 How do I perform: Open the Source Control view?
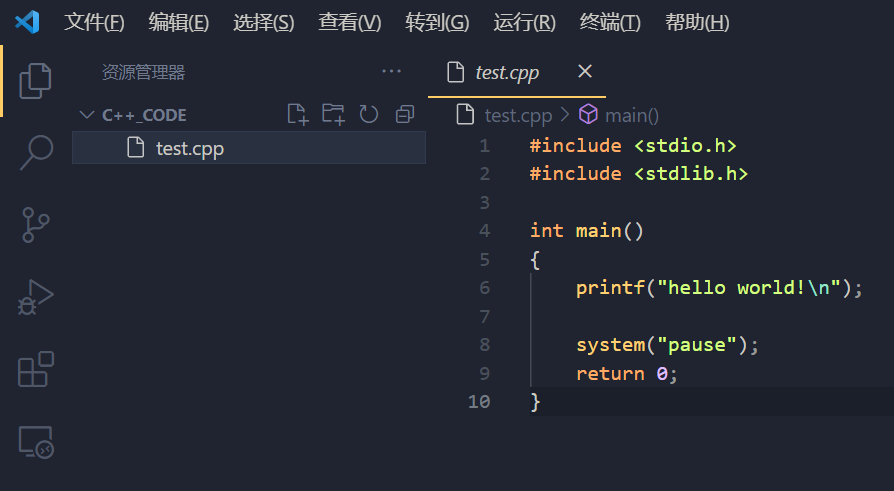35,225
